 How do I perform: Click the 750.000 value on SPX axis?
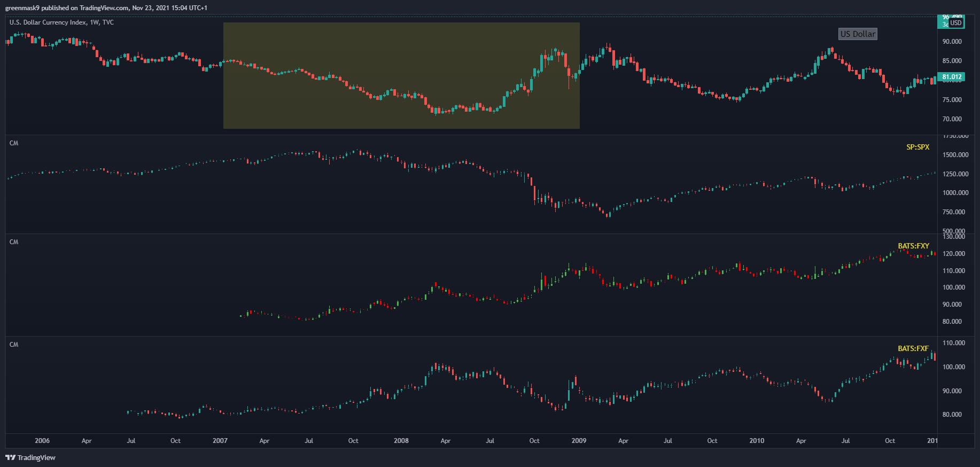954,212
